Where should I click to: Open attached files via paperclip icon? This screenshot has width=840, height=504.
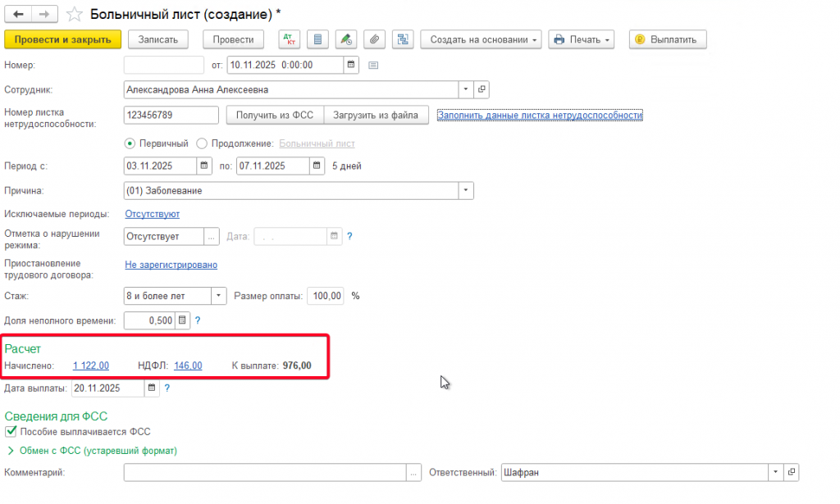click(x=374, y=39)
